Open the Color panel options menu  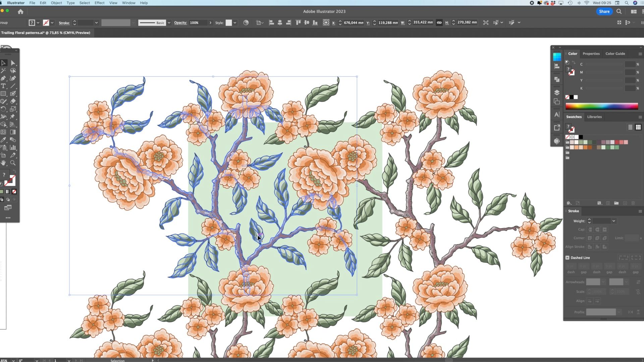tap(640, 54)
